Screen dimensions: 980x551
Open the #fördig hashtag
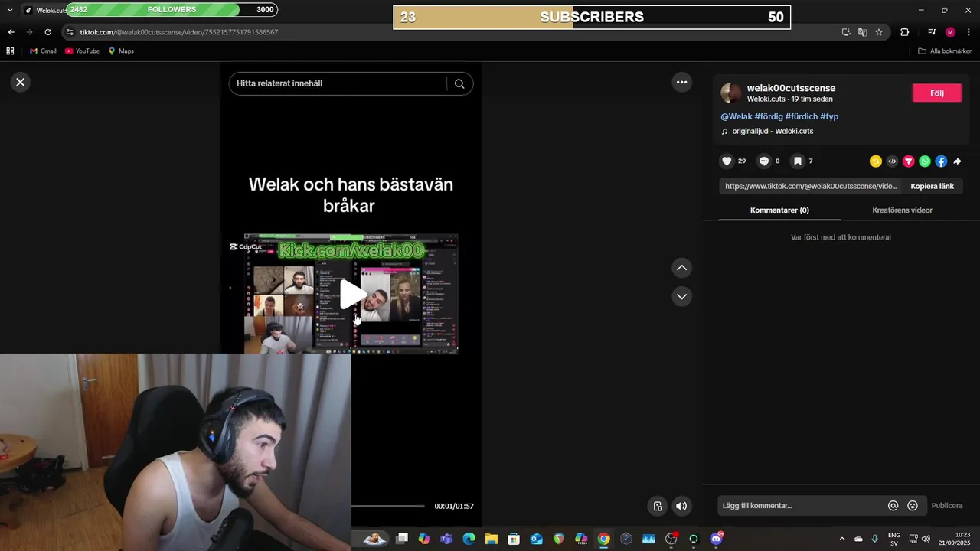point(769,116)
